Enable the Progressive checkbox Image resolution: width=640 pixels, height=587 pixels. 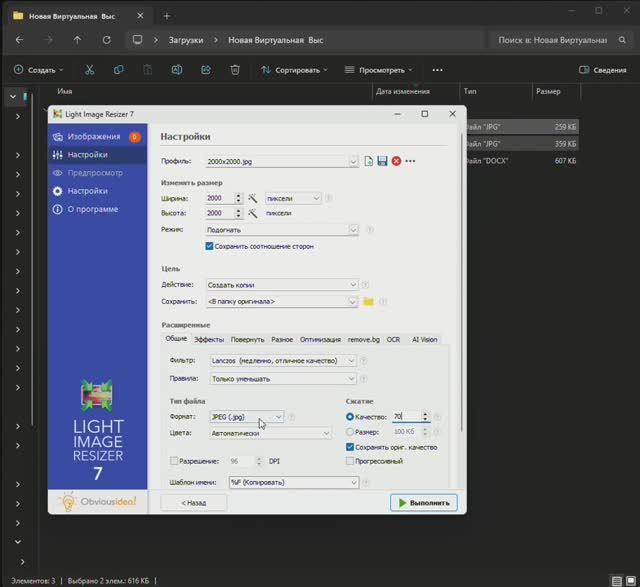[x=350, y=461]
